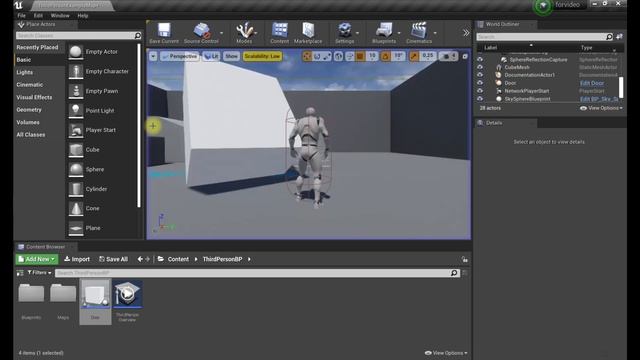Open the Window menu
Image resolution: width=640 pixels, height=360 pixels.
[x=60, y=16]
